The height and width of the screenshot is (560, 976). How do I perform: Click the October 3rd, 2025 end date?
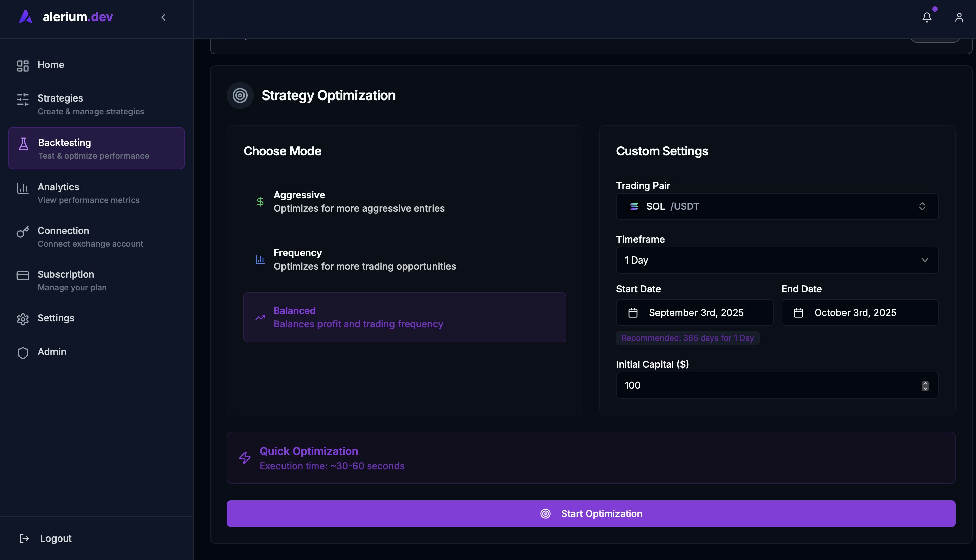pos(855,313)
